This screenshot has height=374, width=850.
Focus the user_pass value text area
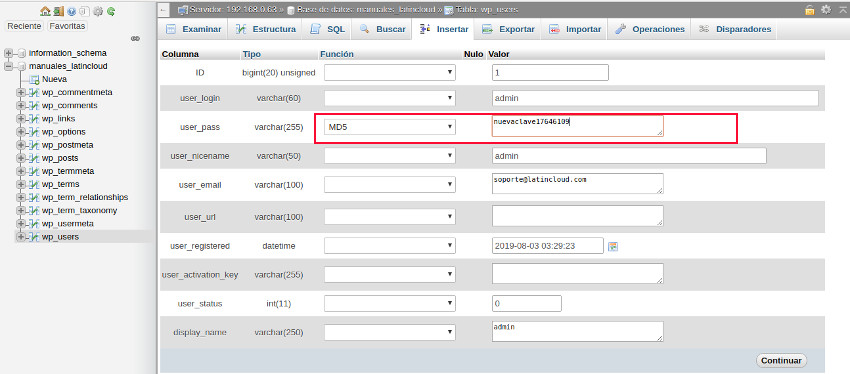(x=578, y=125)
